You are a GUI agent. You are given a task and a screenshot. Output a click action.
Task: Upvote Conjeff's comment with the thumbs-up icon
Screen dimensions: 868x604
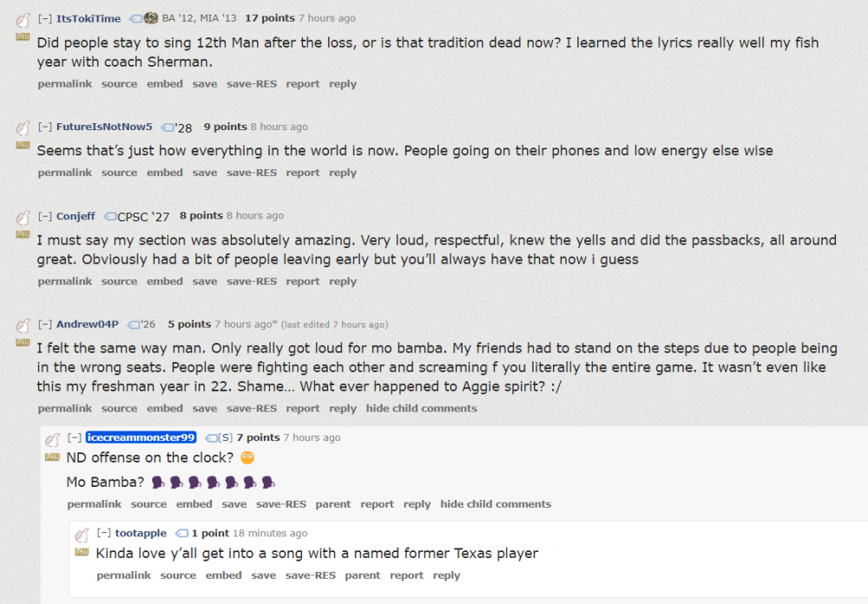[23, 217]
